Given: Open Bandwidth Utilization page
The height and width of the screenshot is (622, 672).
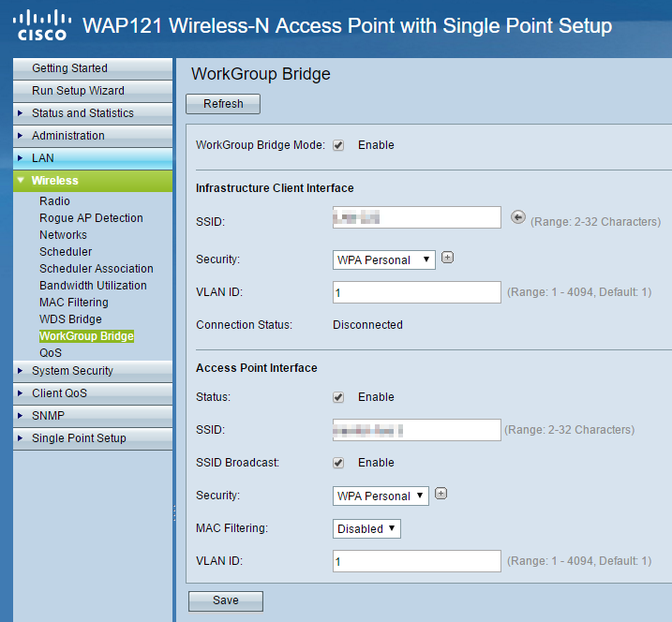Looking at the screenshot, I should tap(93, 286).
